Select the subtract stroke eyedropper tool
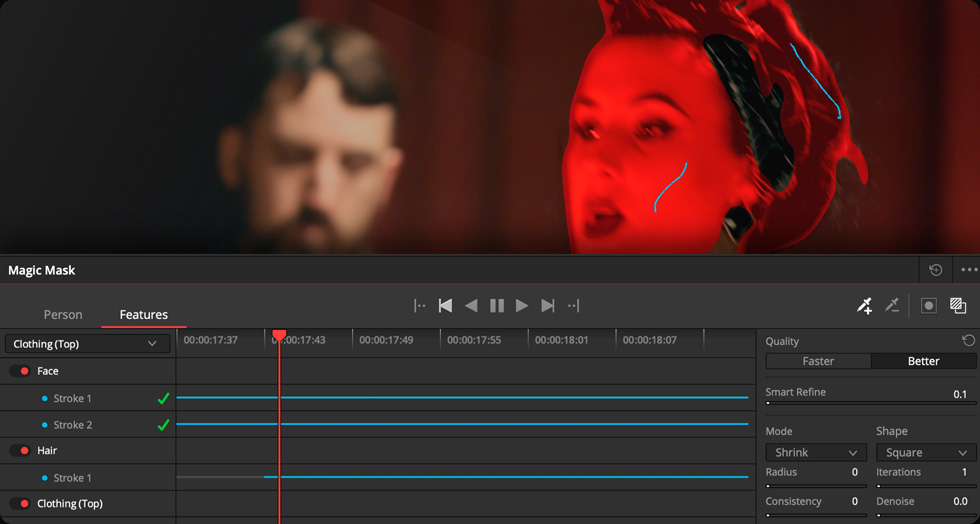Image resolution: width=980 pixels, height=524 pixels. pyautogui.click(x=893, y=306)
